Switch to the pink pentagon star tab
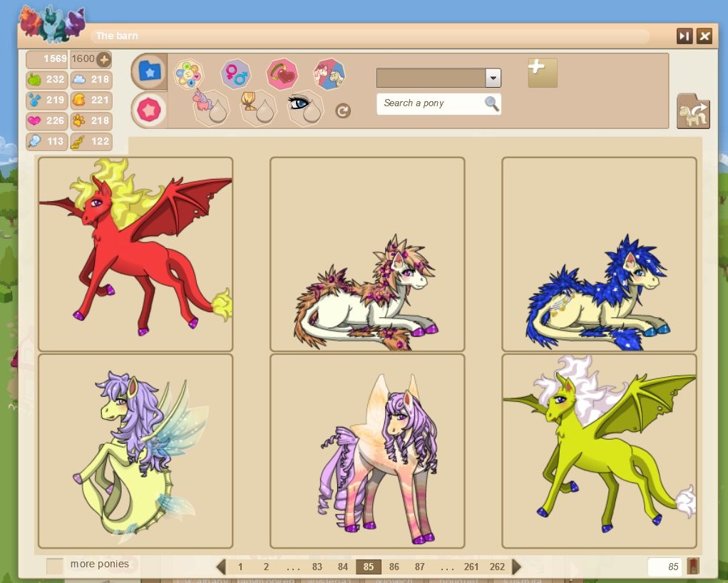This screenshot has height=583, width=728. click(150, 110)
